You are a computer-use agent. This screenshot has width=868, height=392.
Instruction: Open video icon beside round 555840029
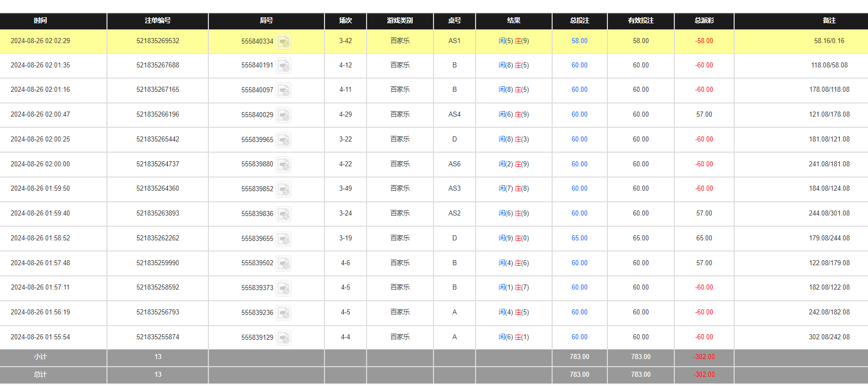click(x=283, y=115)
